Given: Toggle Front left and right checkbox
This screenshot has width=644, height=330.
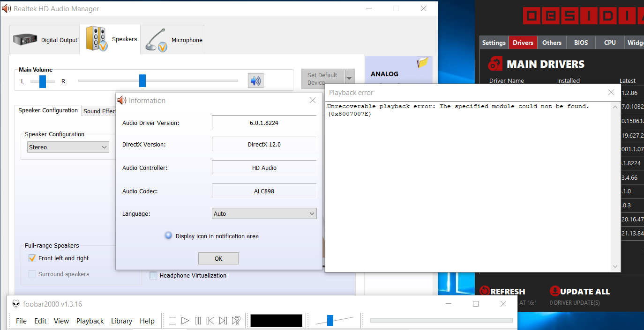Looking at the screenshot, I should 32,258.
